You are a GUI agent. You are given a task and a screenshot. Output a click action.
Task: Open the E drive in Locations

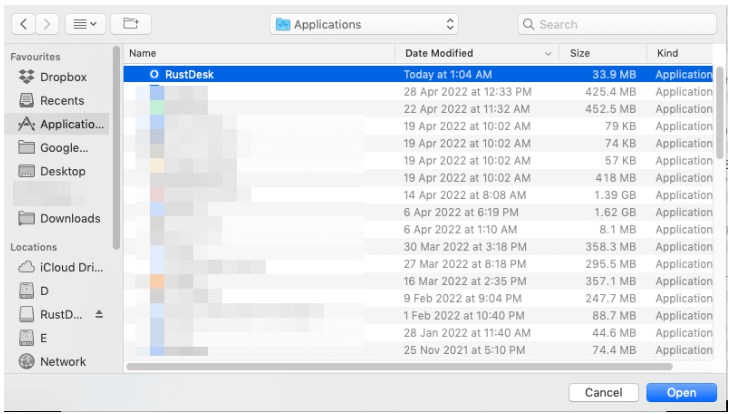(57, 338)
